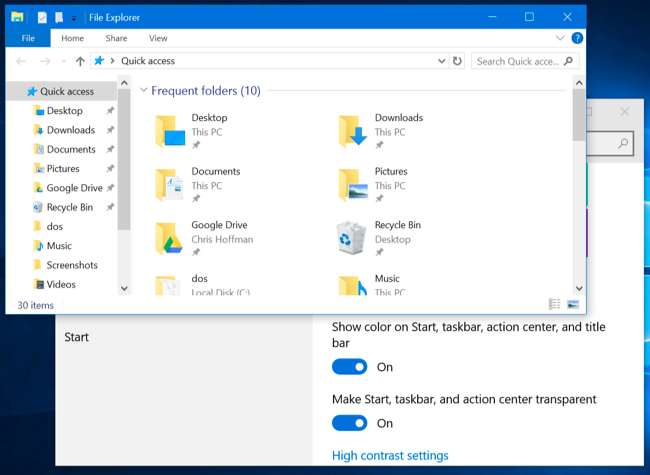Refresh the Quick access location

pos(457,61)
